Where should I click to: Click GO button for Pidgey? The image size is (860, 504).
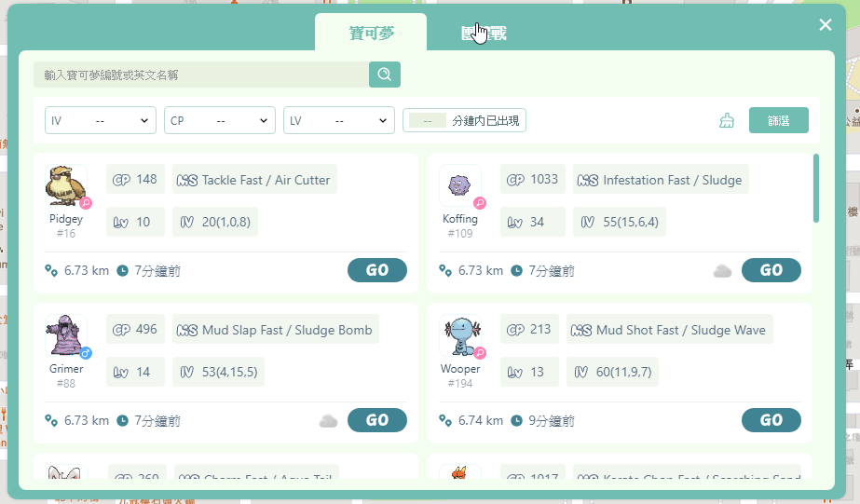point(377,270)
